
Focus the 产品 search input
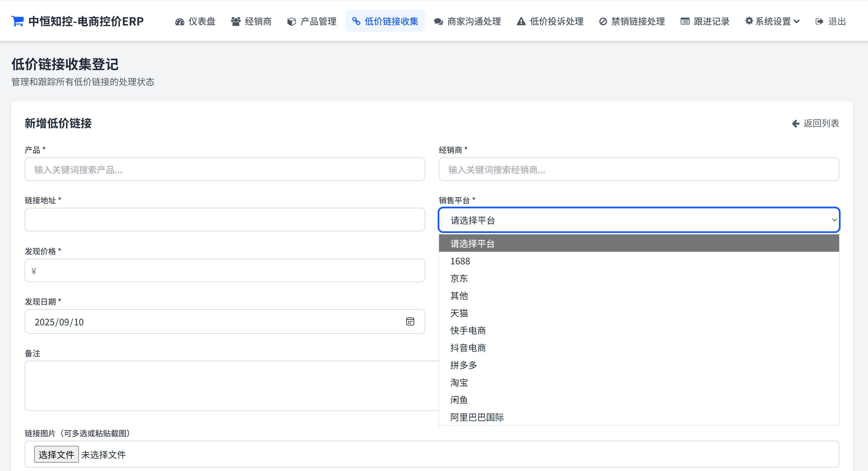tap(225, 169)
